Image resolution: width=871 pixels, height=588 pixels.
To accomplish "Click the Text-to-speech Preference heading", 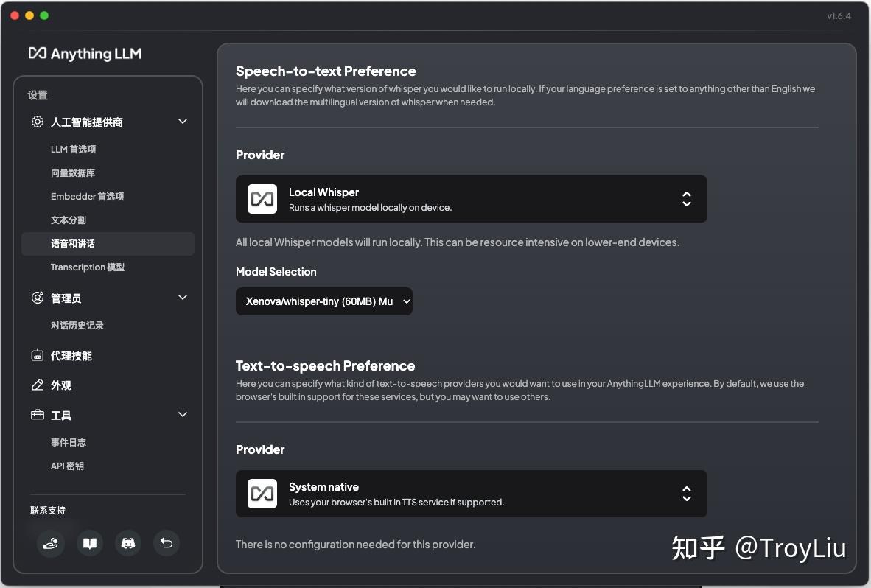I will (325, 366).
